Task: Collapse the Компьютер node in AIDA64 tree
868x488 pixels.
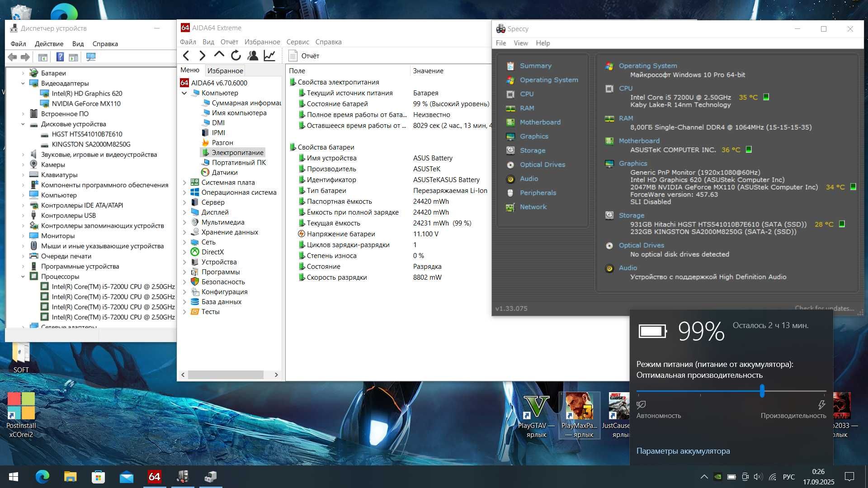Action: tap(184, 93)
